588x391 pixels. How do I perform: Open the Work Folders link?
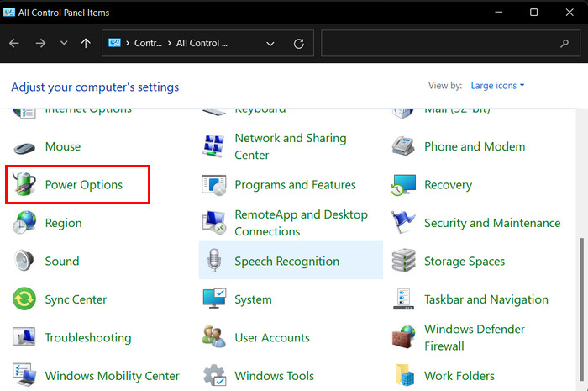[459, 376]
